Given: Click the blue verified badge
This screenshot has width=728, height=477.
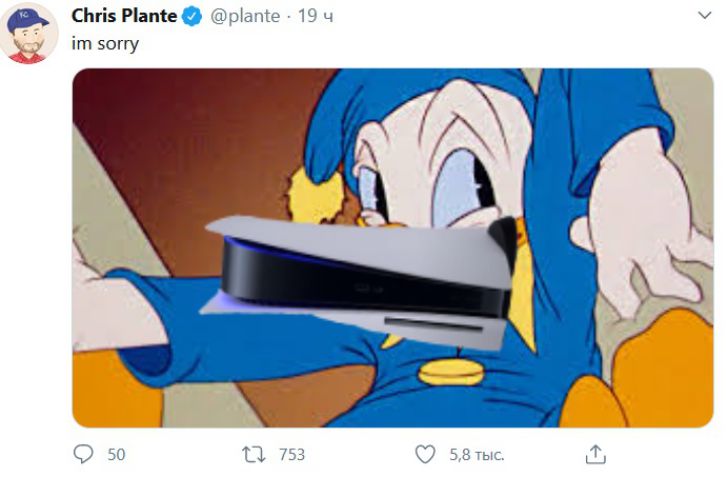Looking at the screenshot, I should pos(192,17).
